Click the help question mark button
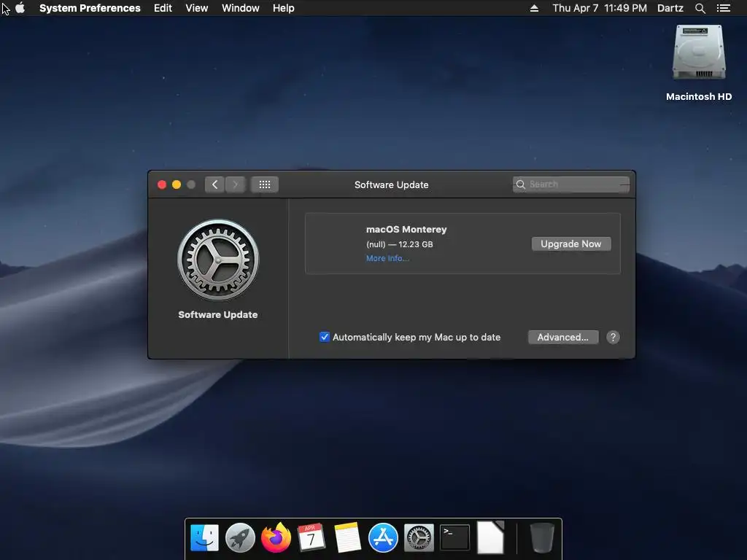The height and width of the screenshot is (560, 747). [613, 337]
